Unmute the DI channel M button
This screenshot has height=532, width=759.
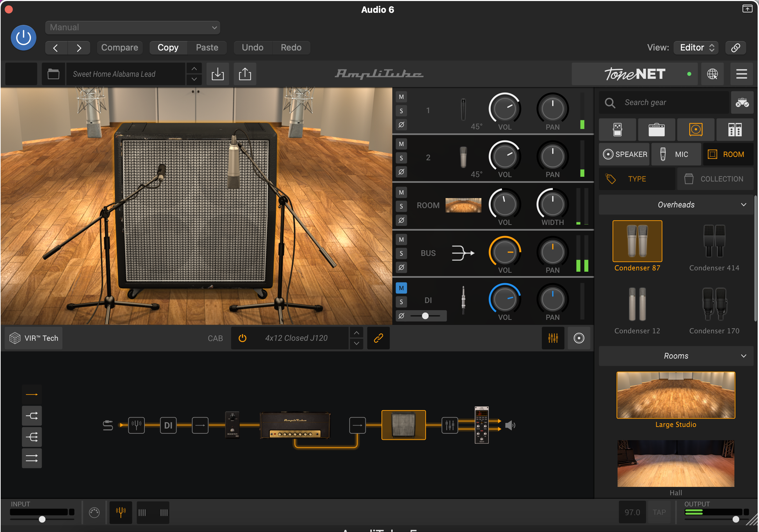click(401, 288)
